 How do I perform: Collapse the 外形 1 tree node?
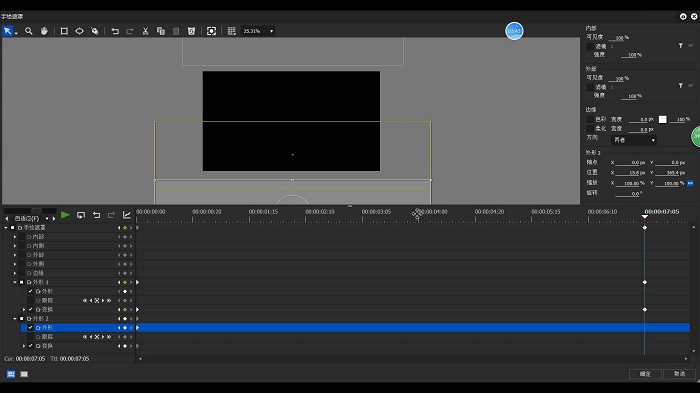15,282
